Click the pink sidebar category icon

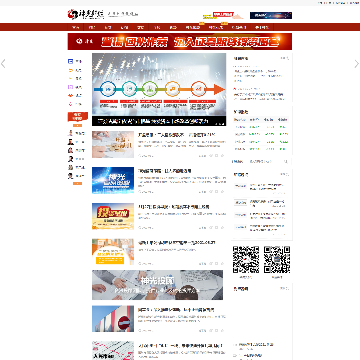70,104
